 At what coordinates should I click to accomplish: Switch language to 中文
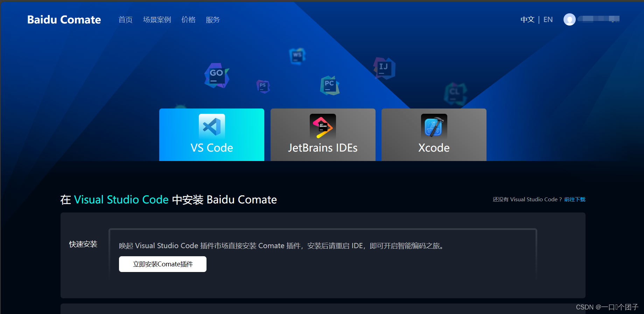[x=527, y=20]
